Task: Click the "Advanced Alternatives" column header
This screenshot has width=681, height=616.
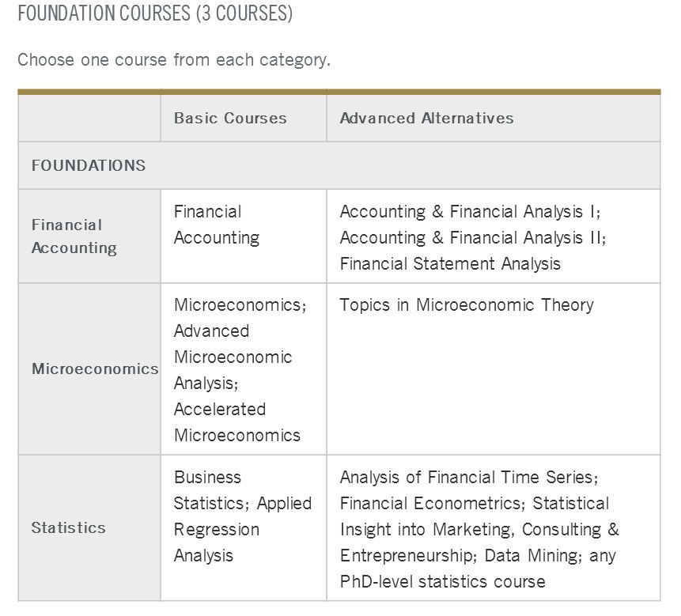Action: coord(426,118)
